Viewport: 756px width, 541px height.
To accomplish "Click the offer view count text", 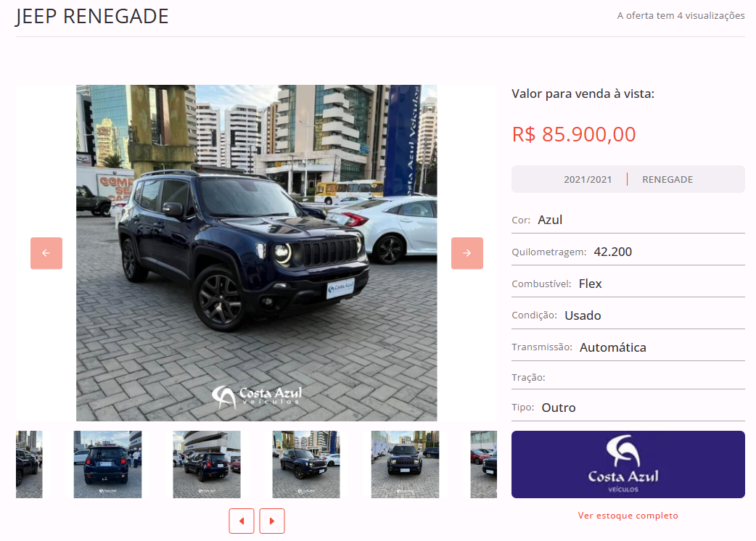I will point(681,15).
